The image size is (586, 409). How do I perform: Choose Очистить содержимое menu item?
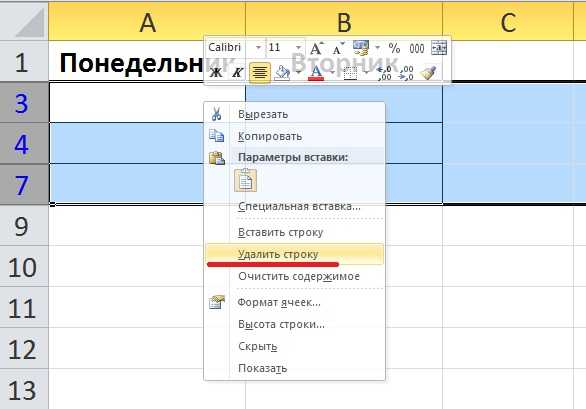pyautogui.click(x=294, y=276)
